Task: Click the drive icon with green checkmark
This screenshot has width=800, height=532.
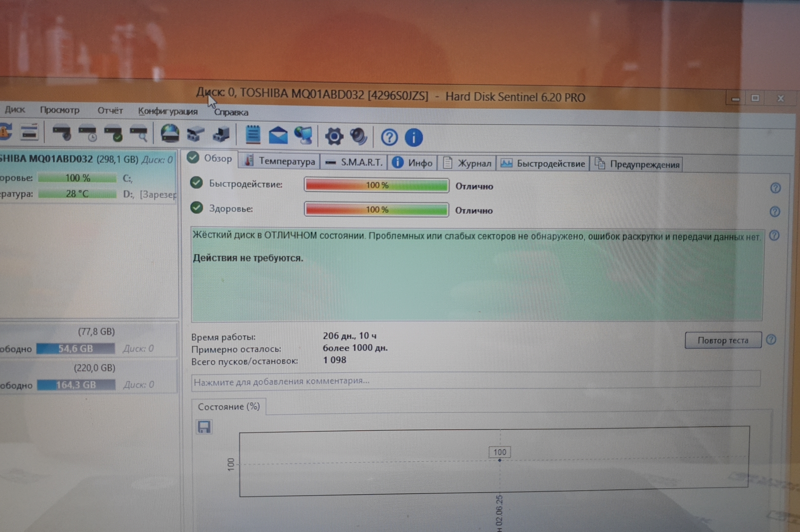Action: click(114, 133)
